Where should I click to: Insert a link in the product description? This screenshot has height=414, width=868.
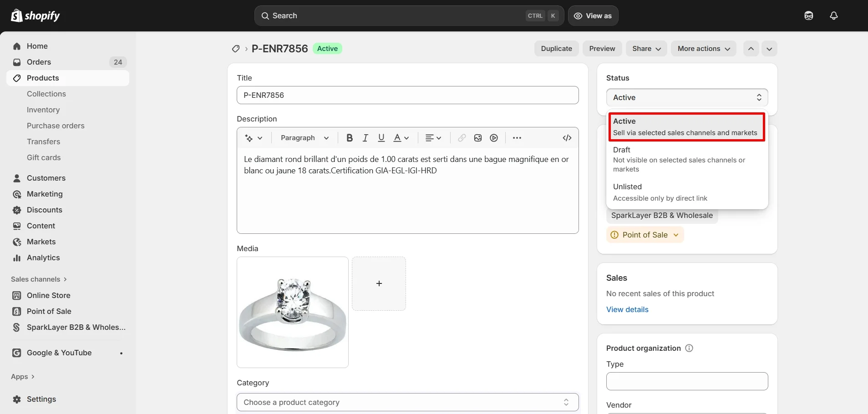coord(461,138)
